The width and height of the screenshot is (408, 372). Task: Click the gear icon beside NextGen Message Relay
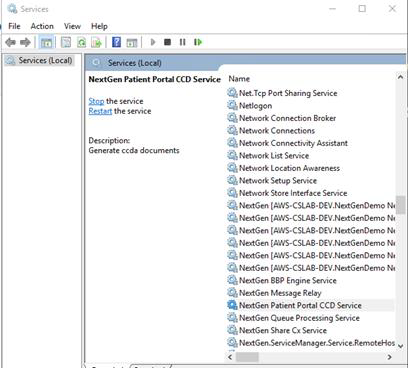point(232,293)
